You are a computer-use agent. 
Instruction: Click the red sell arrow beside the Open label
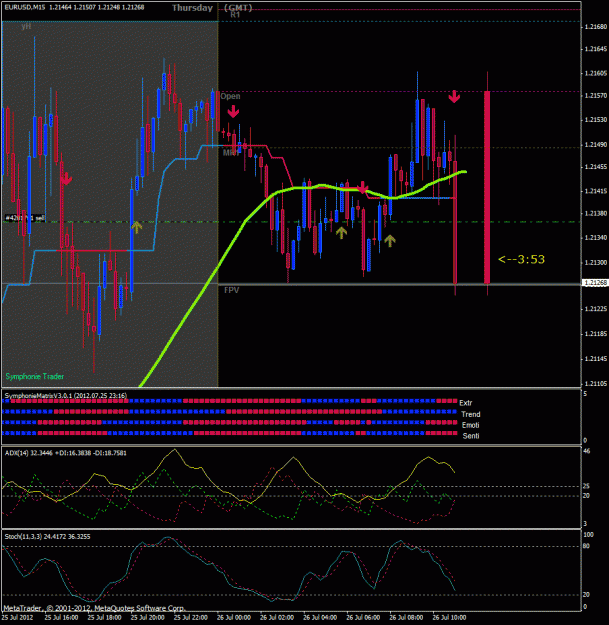(233, 111)
